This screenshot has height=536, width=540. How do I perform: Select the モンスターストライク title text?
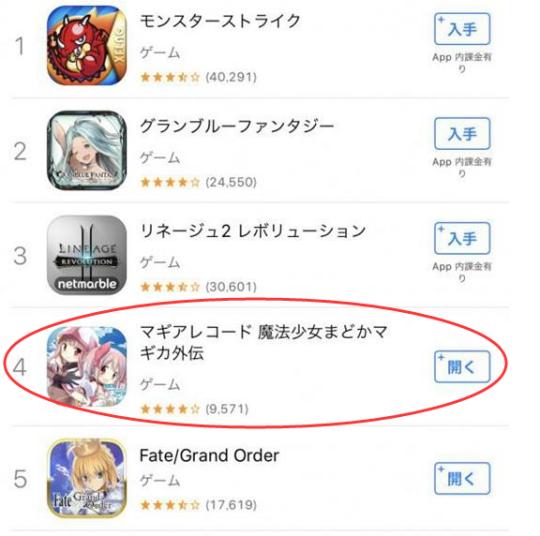[220, 21]
